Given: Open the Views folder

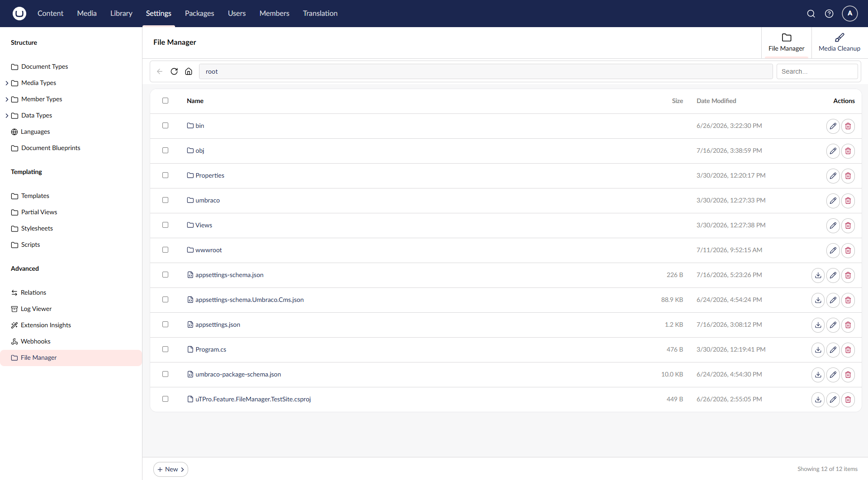Looking at the screenshot, I should (x=204, y=225).
